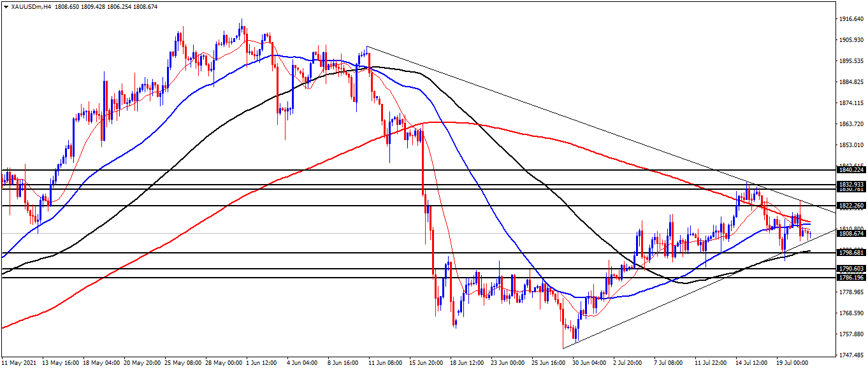Click the 1790.603 price level label

coord(851,269)
